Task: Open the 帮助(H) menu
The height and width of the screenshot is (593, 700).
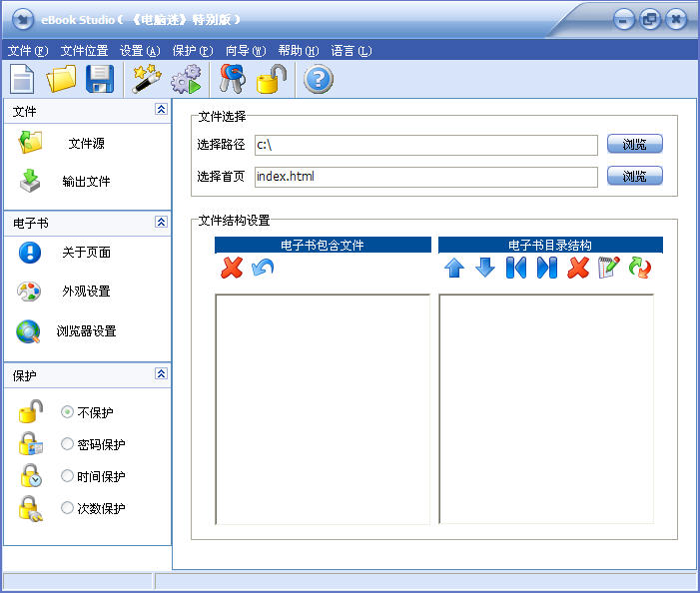Action: (x=298, y=51)
